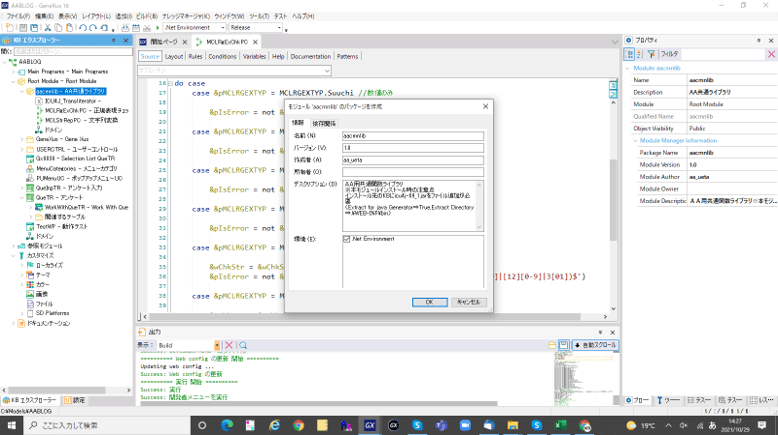The width and height of the screenshot is (778, 435).
Task: Collapse the Module Manager Information property group
Action: (636, 141)
